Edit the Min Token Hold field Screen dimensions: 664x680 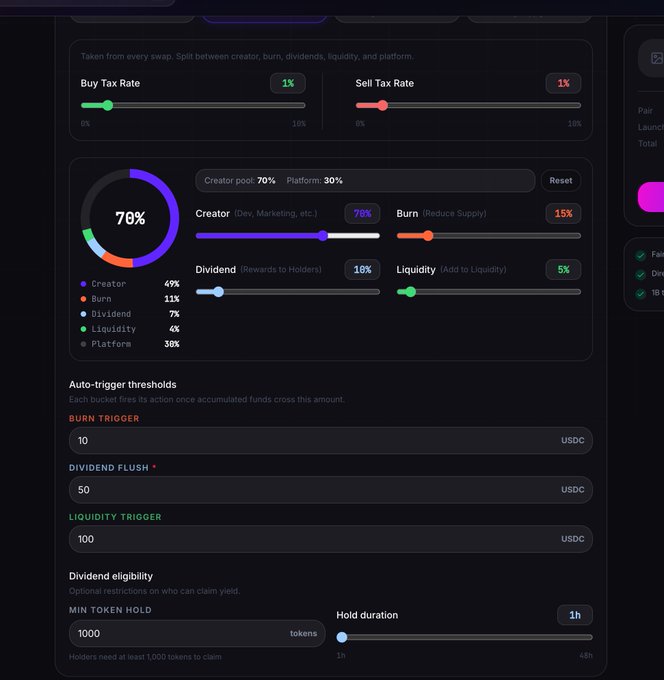pyautogui.click(x=197, y=634)
